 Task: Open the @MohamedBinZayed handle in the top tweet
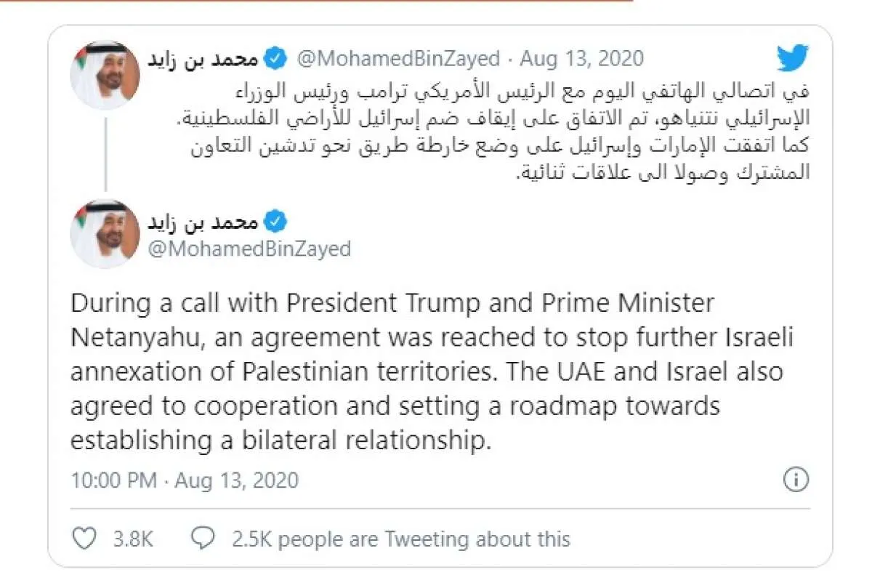click(x=399, y=59)
